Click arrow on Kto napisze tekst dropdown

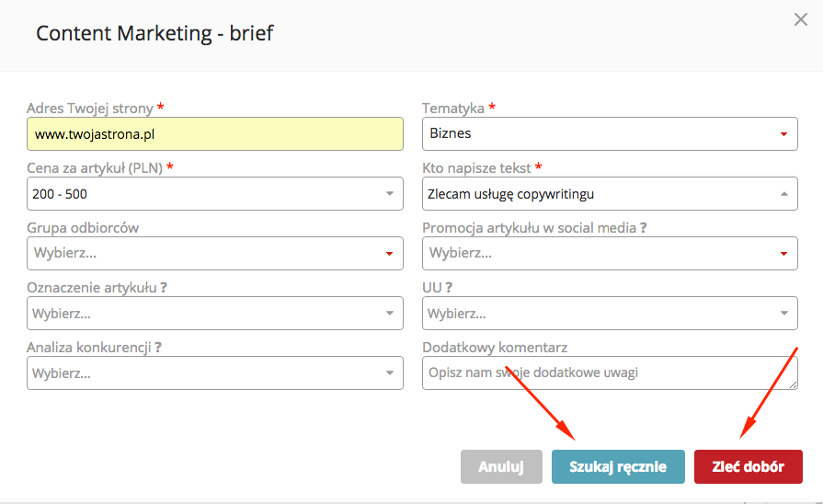pyautogui.click(x=783, y=194)
